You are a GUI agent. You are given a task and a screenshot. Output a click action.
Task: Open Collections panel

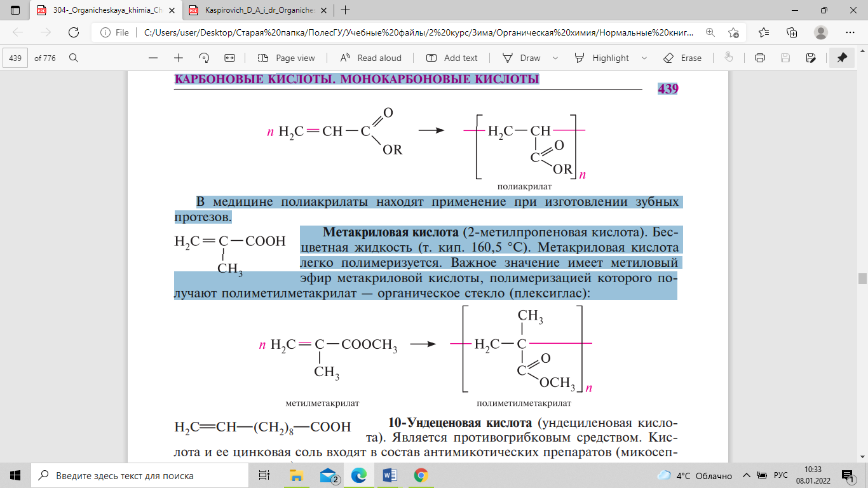tap(792, 32)
